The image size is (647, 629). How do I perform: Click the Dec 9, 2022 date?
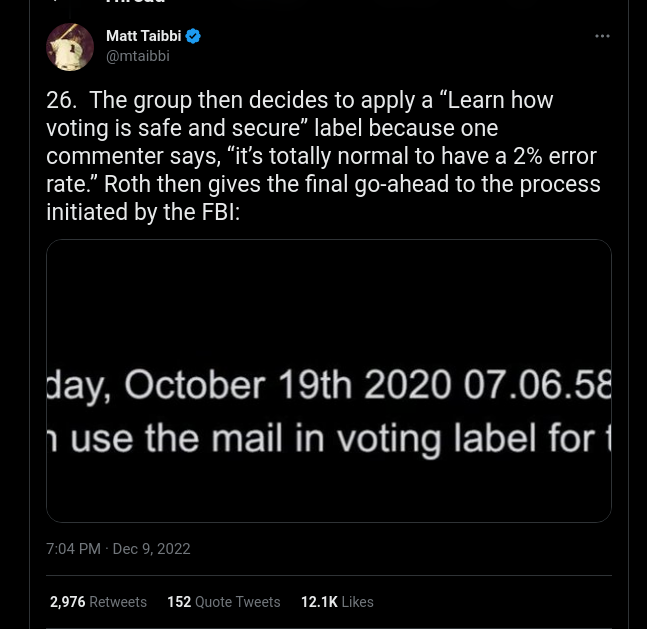coord(152,549)
